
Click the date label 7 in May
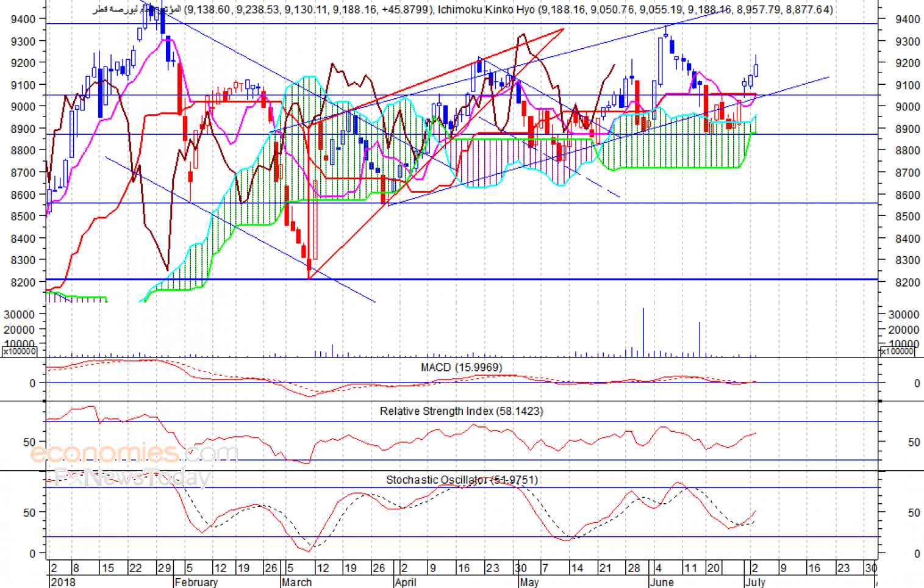(x=545, y=568)
